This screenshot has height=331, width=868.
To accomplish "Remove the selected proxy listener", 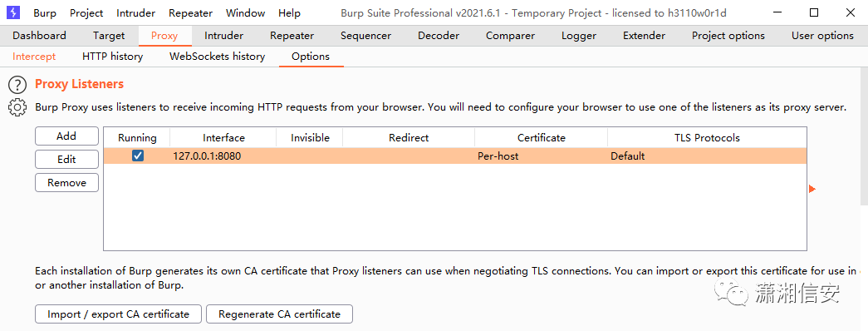I will tap(66, 182).
